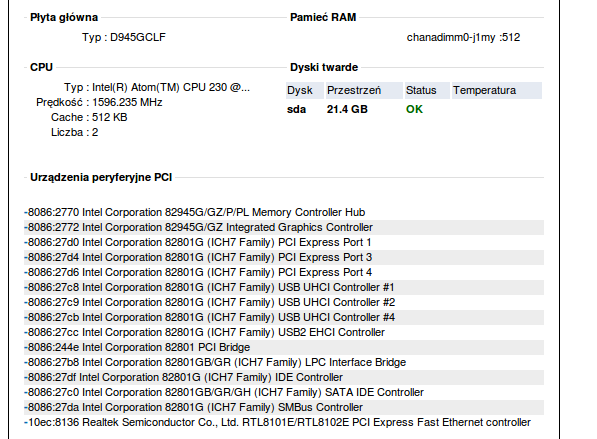The height and width of the screenshot is (439, 597).
Task: Click the Status column header
Action: pyautogui.click(x=427, y=90)
